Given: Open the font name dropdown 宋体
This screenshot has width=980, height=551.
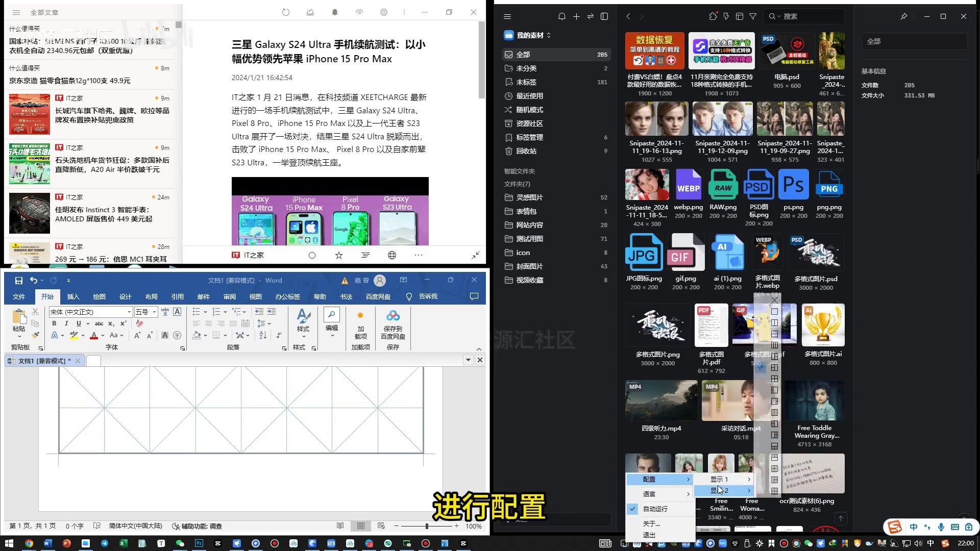Looking at the screenshot, I should 129,312.
